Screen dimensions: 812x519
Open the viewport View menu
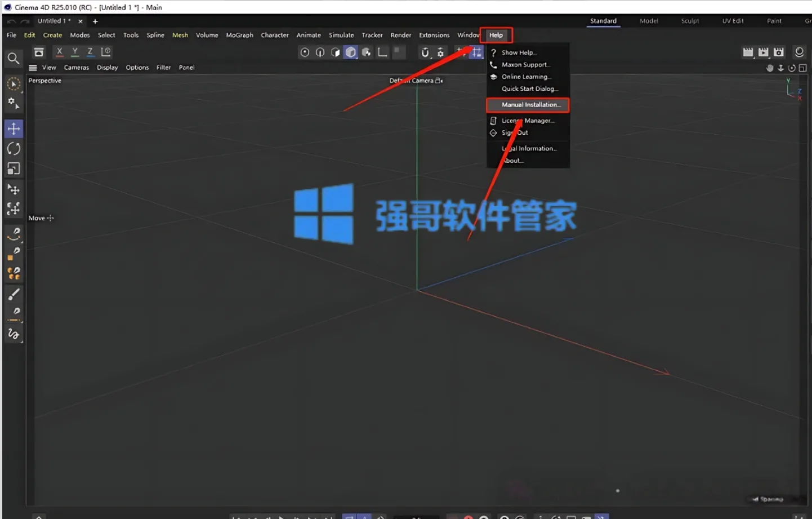[49, 68]
